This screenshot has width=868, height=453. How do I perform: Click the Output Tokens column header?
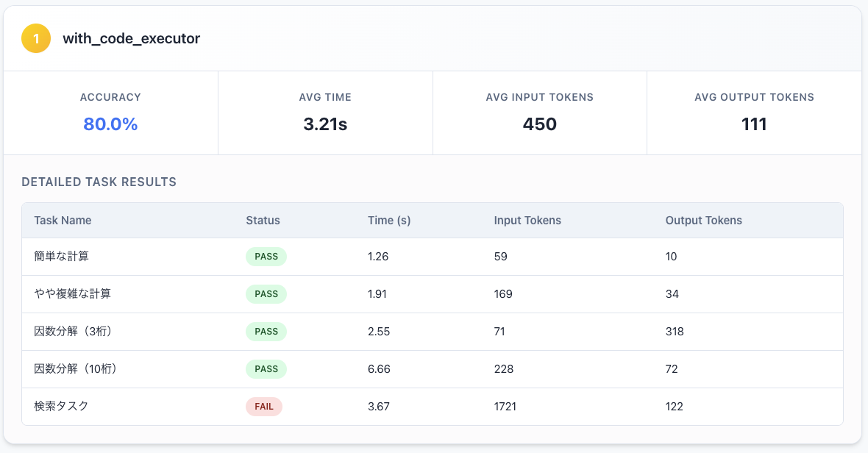pos(703,221)
